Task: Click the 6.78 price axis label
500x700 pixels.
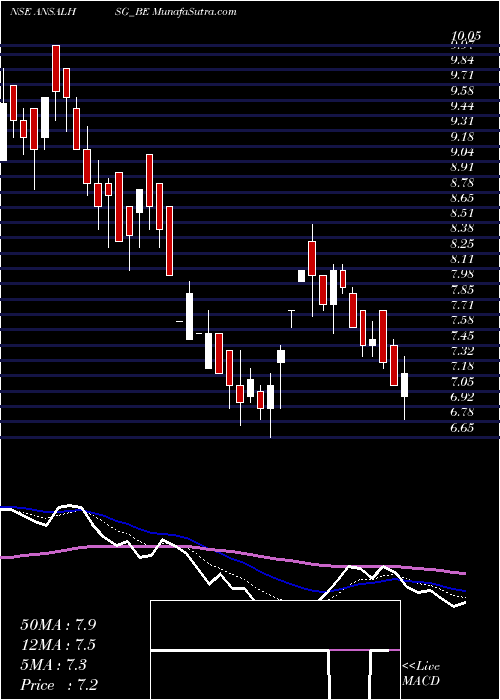Action: click(462, 412)
